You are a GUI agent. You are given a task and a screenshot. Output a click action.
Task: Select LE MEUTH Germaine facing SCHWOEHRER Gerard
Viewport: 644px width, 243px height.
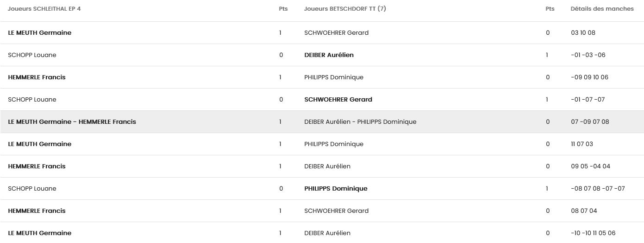click(40, 33)
